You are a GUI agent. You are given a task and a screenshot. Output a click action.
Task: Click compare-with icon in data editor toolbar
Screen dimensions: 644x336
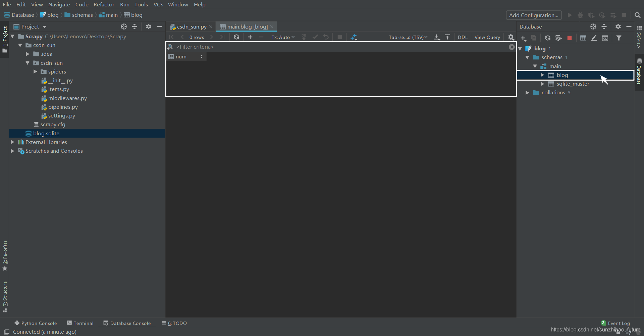pyautogui.click(x=354, y=37)
